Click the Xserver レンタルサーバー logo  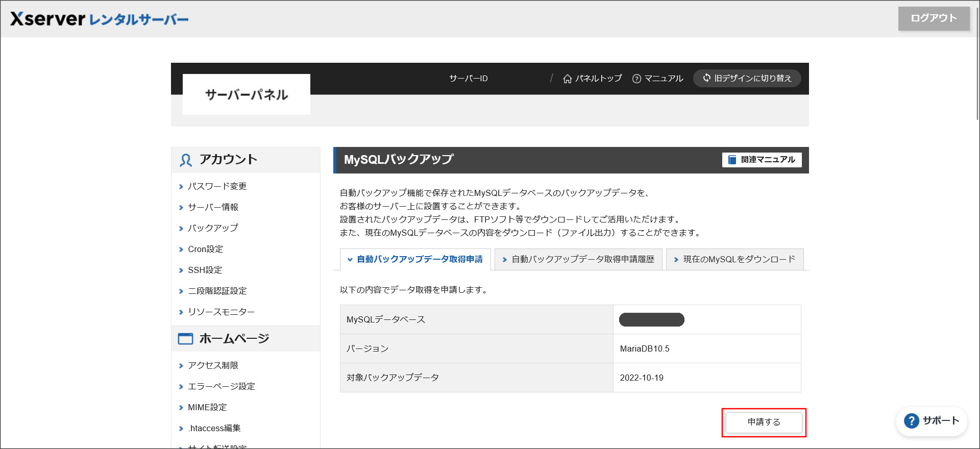(100, 19)
